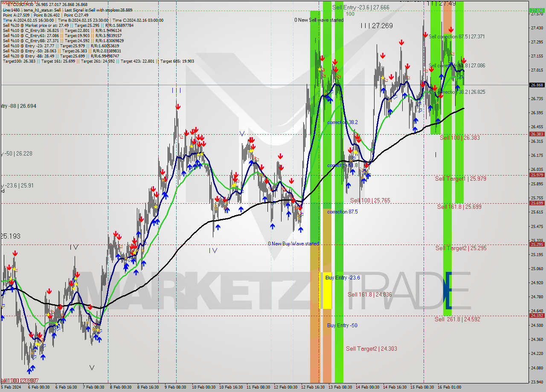546x392 pixels.
Task: Click the 'Sell %20 @ Entry -88: 28.49' line
Action: point(61,56)
